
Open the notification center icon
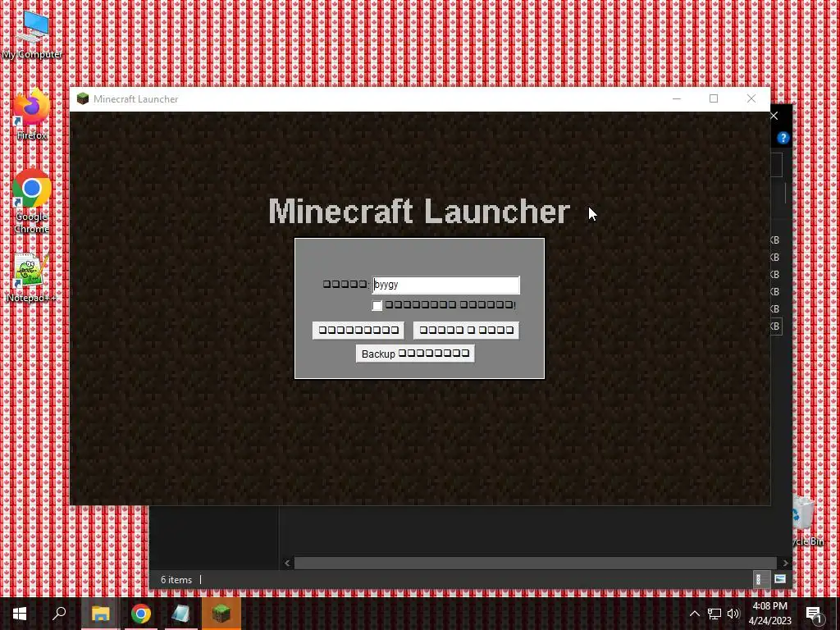(x=815, y=614)
